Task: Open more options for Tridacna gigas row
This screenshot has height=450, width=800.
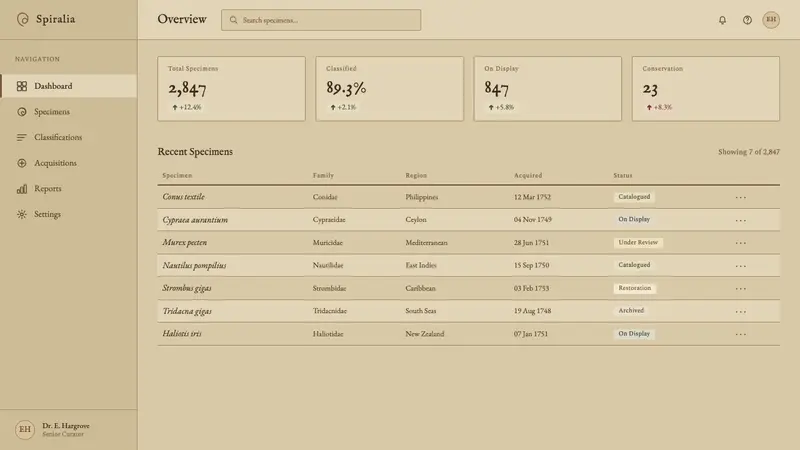Action: click(x=741, y=311)
